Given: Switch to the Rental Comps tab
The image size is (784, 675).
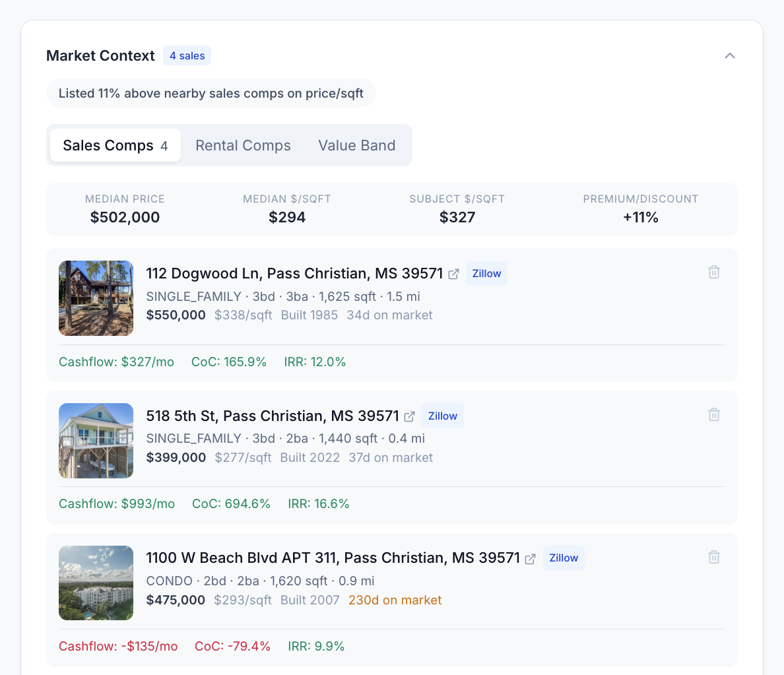Looking at the screenshot, I should click(x=243, y=145).
